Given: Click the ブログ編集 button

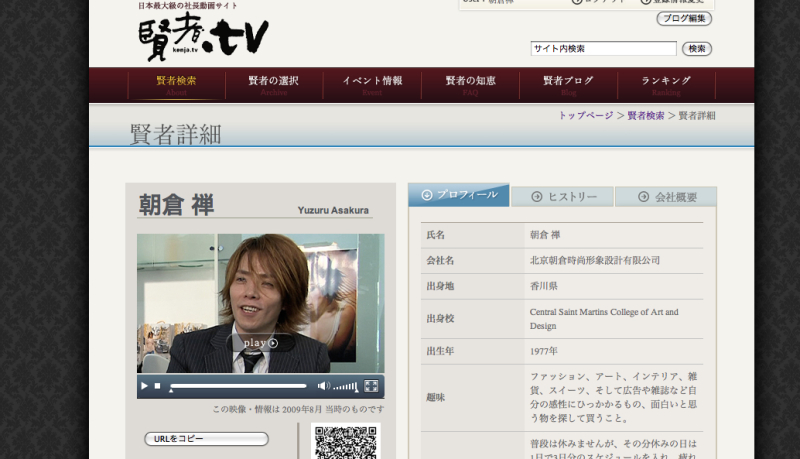Looking at the screenshot, I should [x=684, y=18].
